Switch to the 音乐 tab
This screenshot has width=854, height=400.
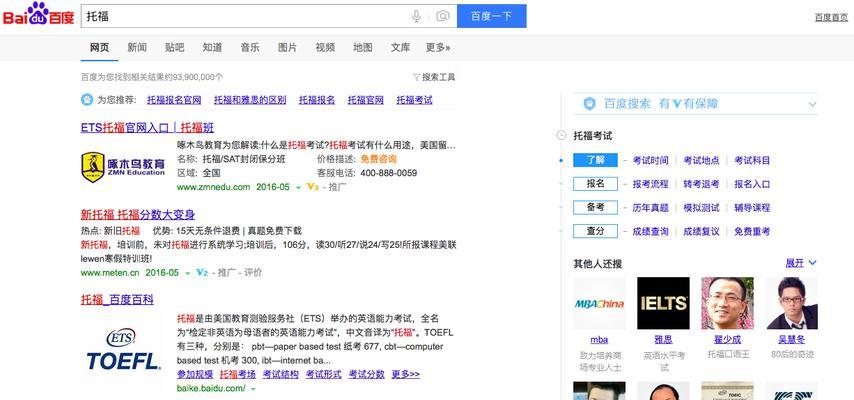pyautogui.click(x=250, y=48)
